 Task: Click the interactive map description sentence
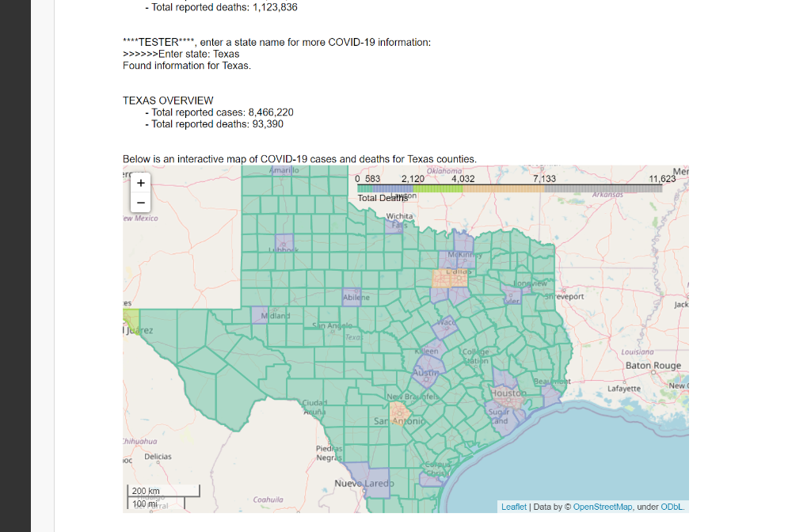pyautogui.click(x=299, y=159)
